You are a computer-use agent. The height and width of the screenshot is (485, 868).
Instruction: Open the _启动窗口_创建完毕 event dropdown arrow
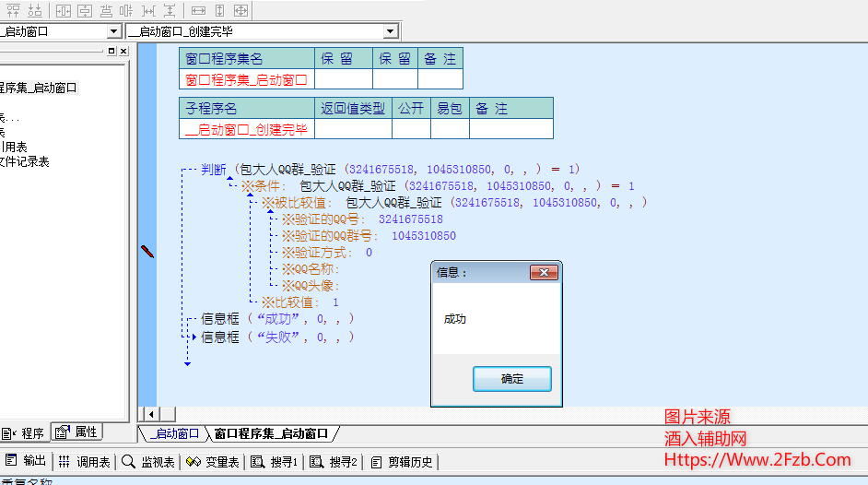coord(391,31)
